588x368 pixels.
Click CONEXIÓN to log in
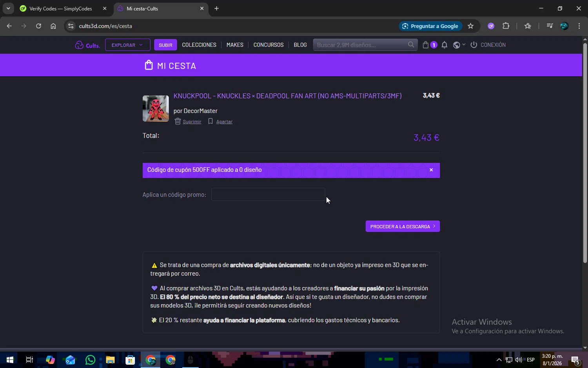point(488,45)
